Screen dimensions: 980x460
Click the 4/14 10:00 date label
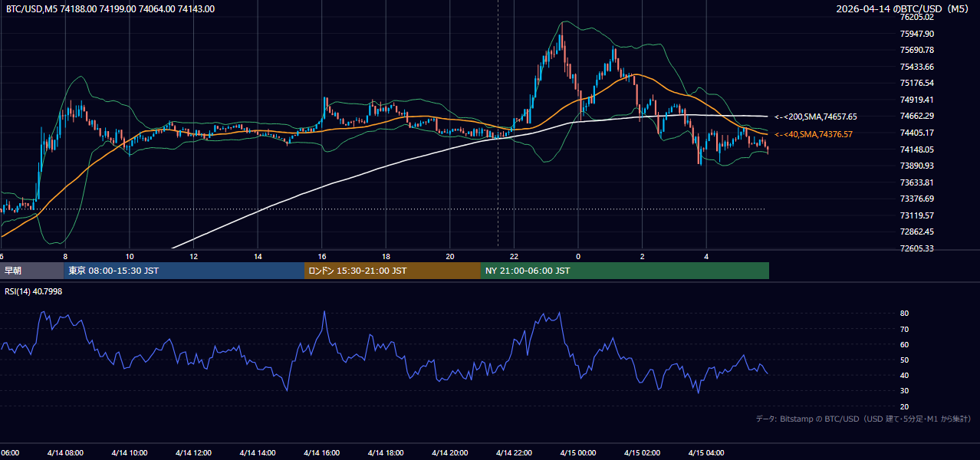click(129, 452)
